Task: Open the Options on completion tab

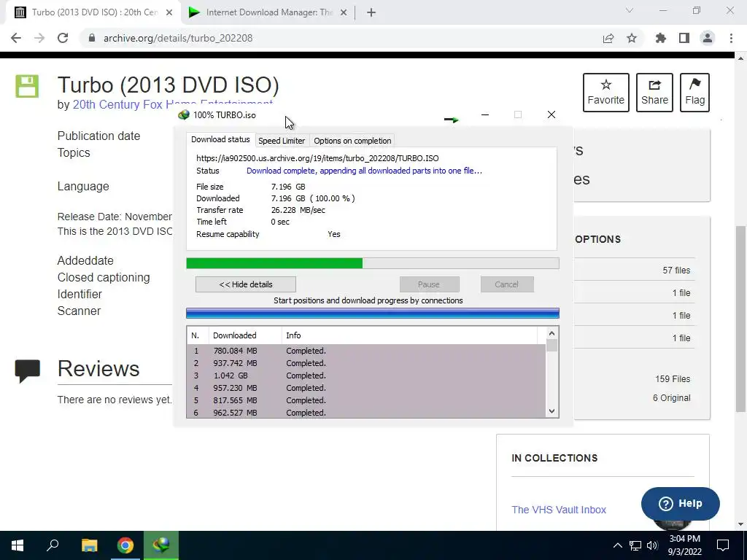Action: pos(352,141)
